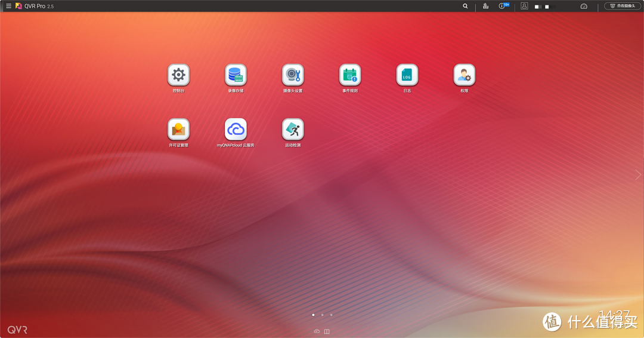Viewport: 644px width, 338px height.
Task: Switch to the third desktop page dot
Action: (x=331, y=315)
